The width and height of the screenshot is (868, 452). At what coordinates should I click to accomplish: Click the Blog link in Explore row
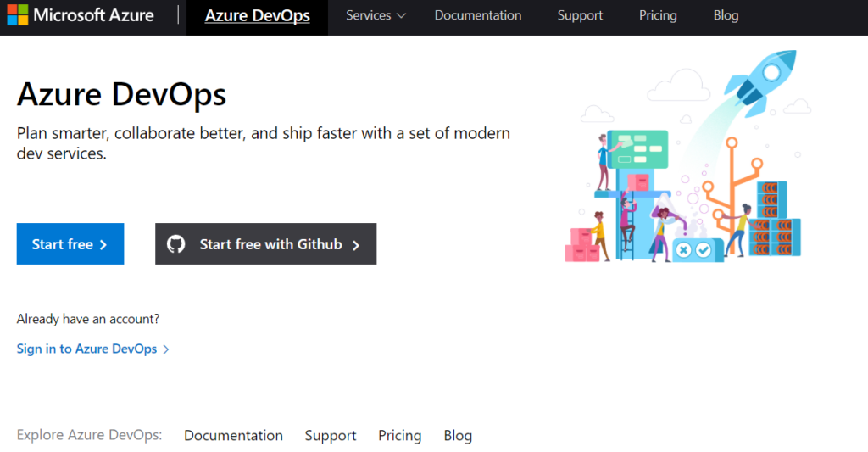458,435
